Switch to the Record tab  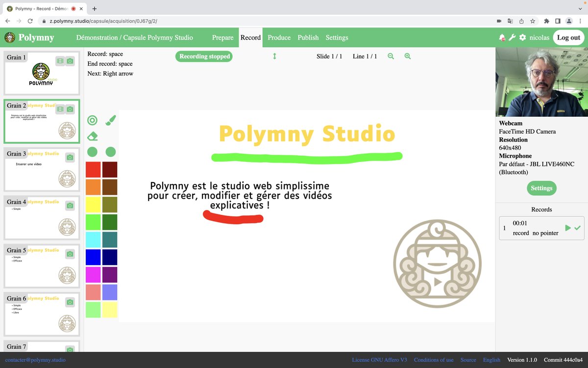click(x=250, y=37)
